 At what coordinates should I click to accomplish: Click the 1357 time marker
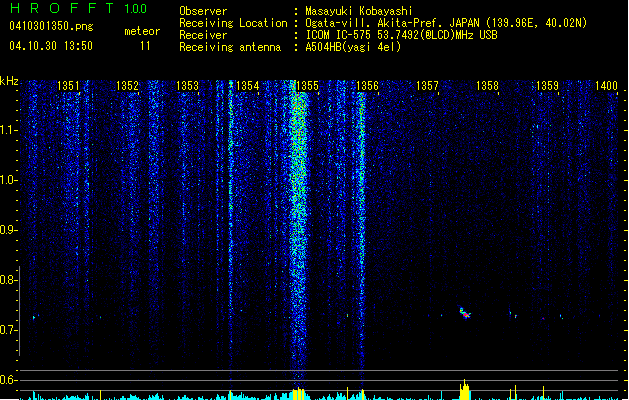pos(427,86)
